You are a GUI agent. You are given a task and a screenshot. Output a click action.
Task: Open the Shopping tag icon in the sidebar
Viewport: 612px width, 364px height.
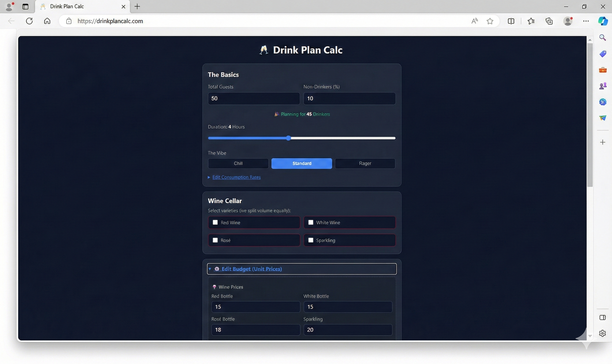point(603,54)
